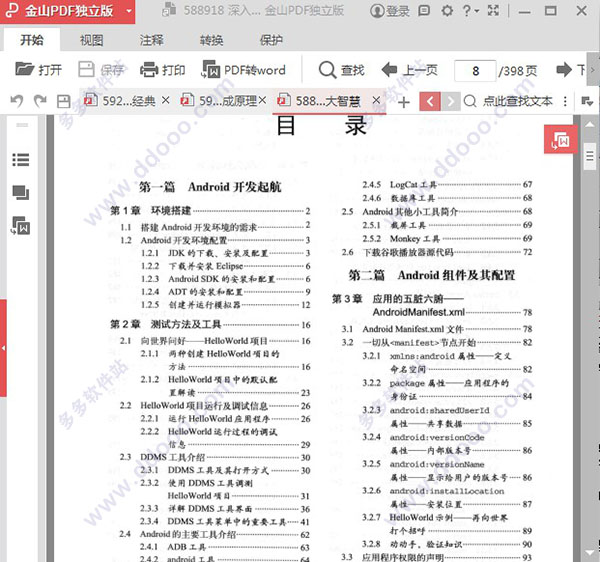Switch to the 开始 ribbon tab

tap(32, 40)
